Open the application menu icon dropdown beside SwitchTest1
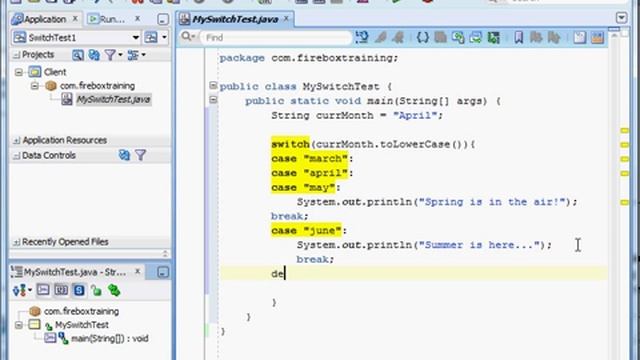640x360 pixels. (156, 38)
